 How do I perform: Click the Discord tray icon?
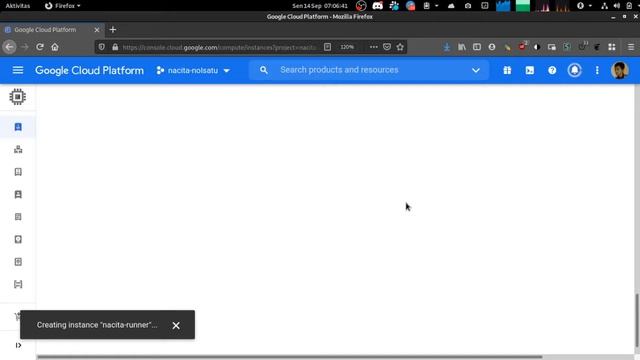click(x=378, y=6)
